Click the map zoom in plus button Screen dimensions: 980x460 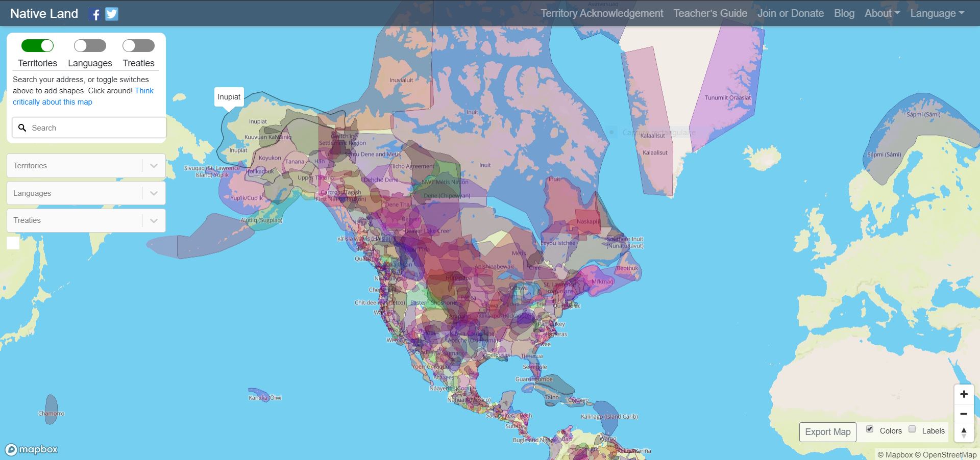964,394
